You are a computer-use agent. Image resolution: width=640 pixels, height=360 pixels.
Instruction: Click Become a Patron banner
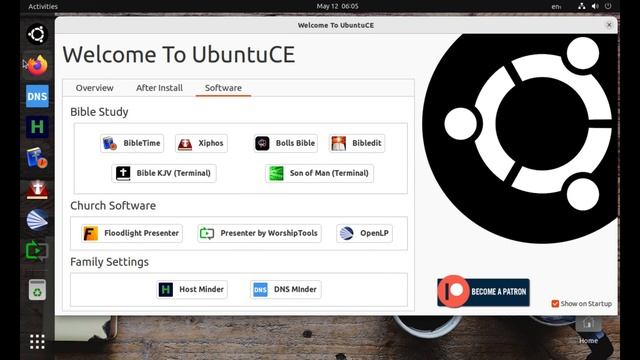click(483, 292)
